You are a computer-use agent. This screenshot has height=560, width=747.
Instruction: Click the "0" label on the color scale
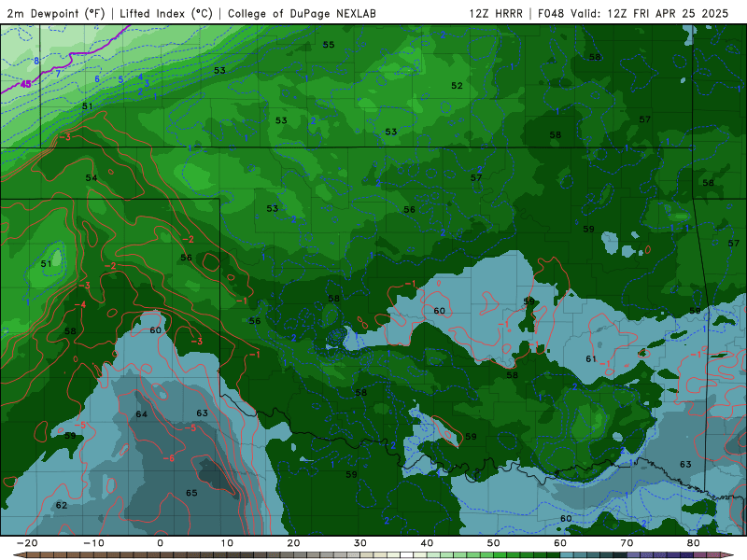tap(160, 543)
